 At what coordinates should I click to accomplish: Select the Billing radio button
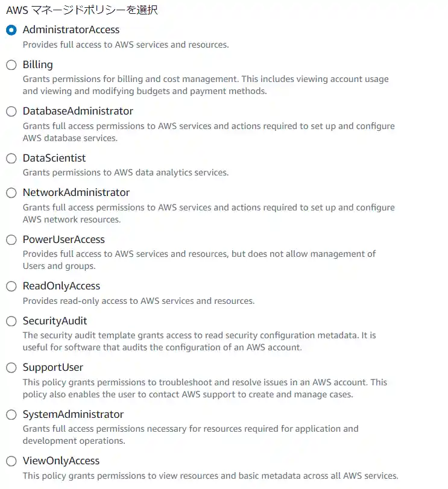click(11, 65)
